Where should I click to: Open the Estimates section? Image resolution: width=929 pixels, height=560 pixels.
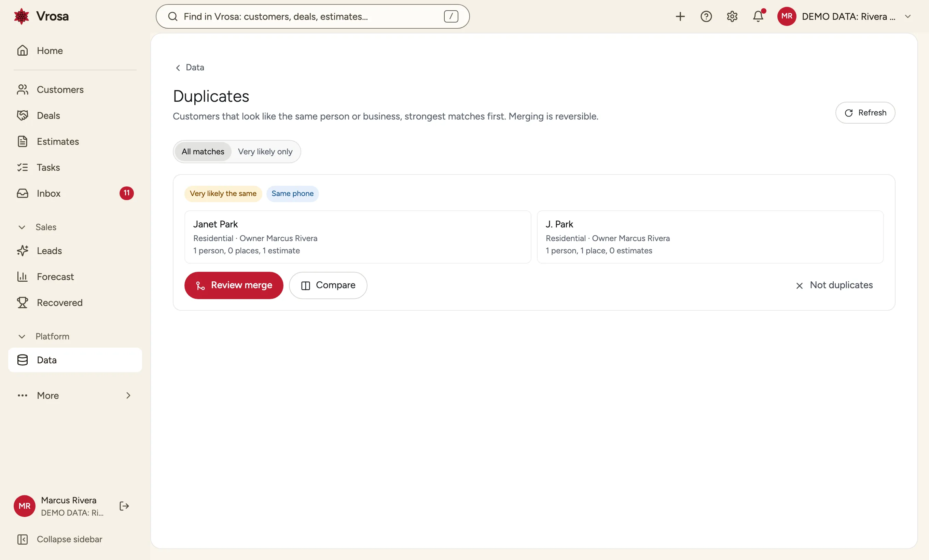75,142
